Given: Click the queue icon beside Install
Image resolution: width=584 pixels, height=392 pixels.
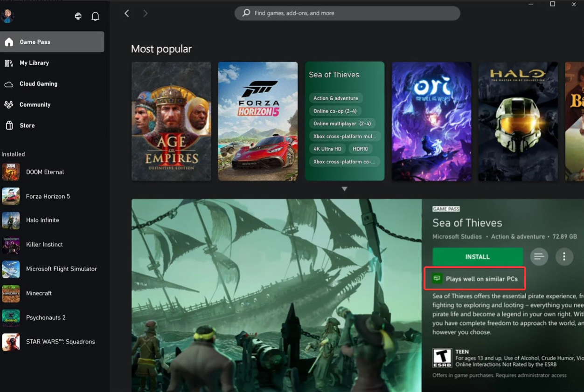Looking at the screenshot, I should (x=539, y=256).
